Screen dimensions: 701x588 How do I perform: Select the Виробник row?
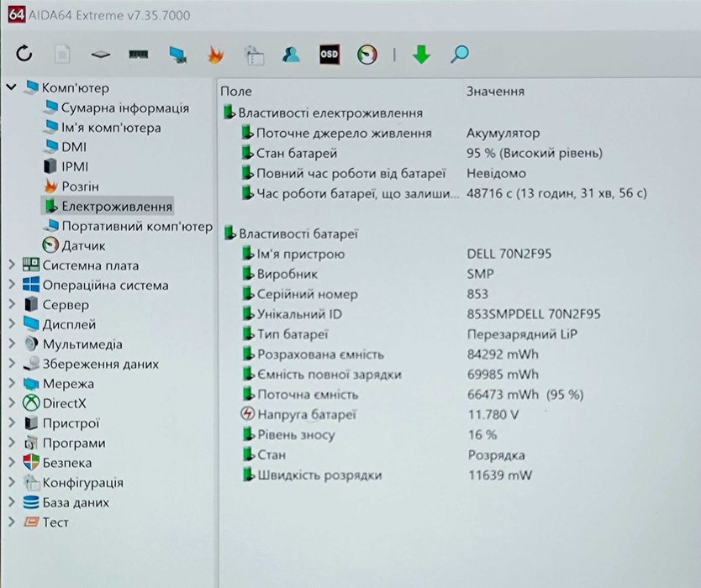(279, 274)
